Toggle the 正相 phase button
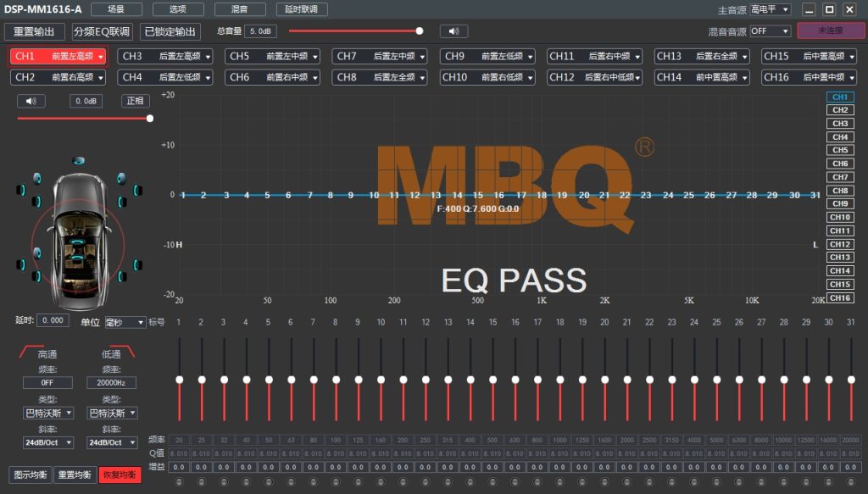Screen dimensions: 868x494 pos(135,101)
